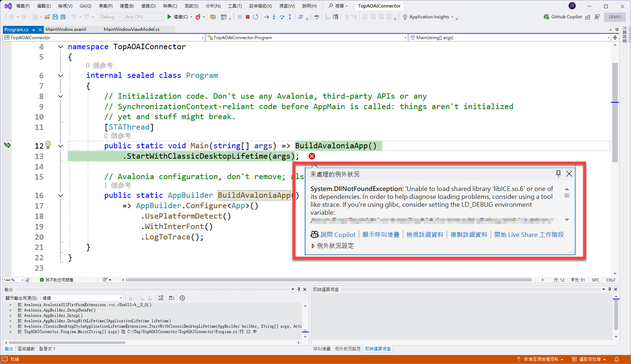Viewport: 631px width, 364px height.
Task: Toggle word wrap in output pane
Action: pos(172,298)
